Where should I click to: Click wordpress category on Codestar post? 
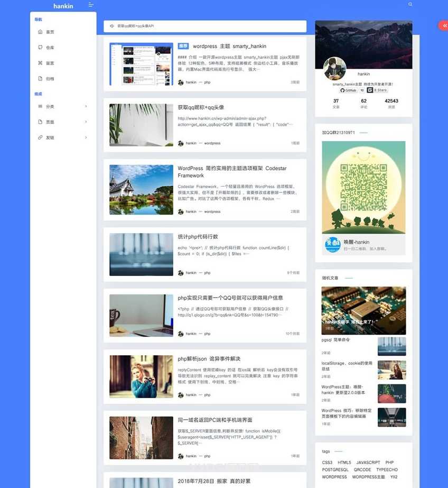pyautogui.click(x=212, y=211)
